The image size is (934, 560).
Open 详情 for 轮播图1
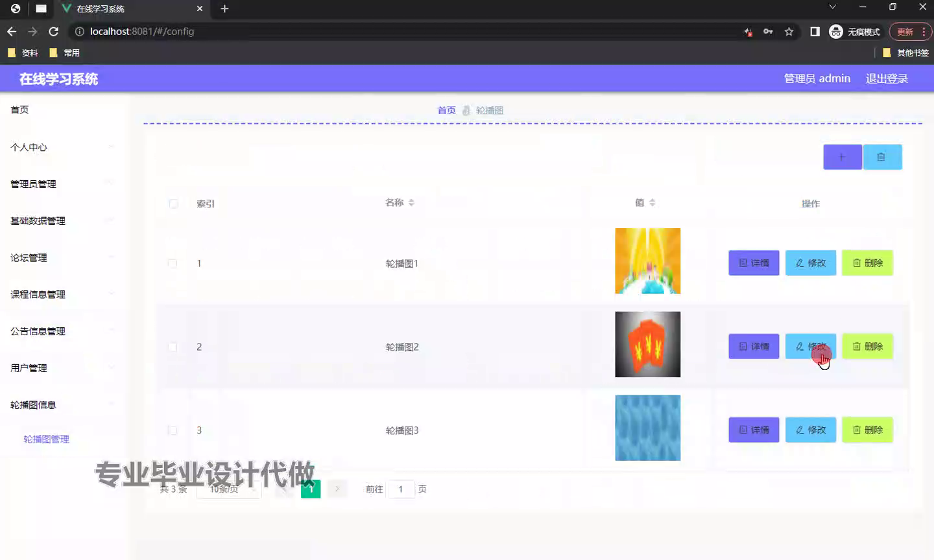[x=754, y=263]
